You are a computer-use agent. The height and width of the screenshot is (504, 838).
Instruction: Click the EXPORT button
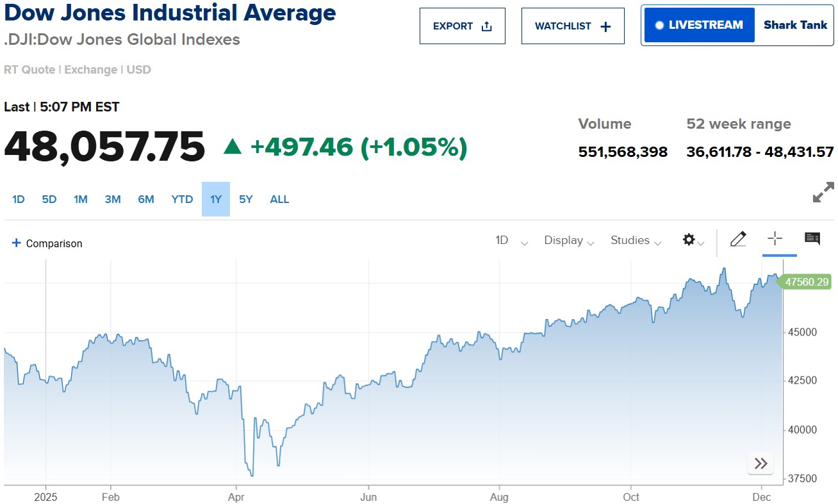[463, 26]
